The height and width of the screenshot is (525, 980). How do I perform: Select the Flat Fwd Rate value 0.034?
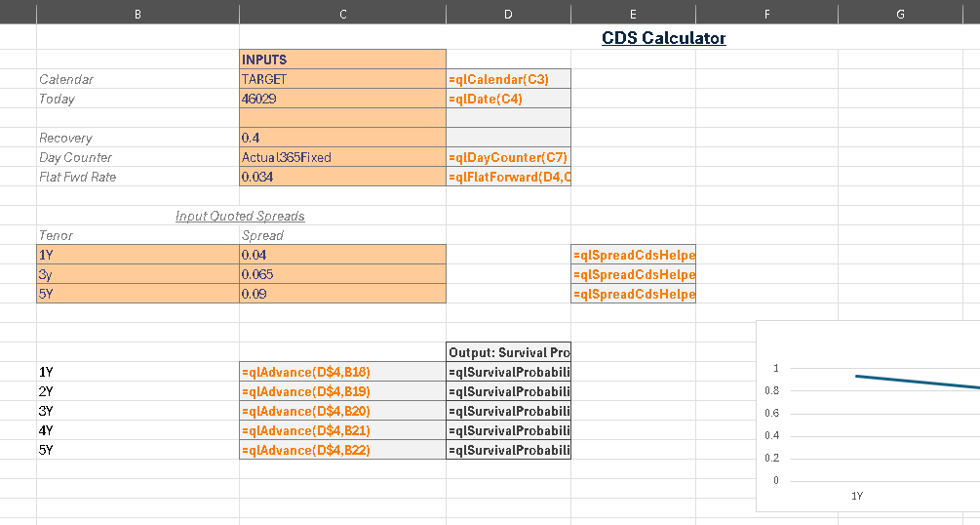tap(342, 177)
